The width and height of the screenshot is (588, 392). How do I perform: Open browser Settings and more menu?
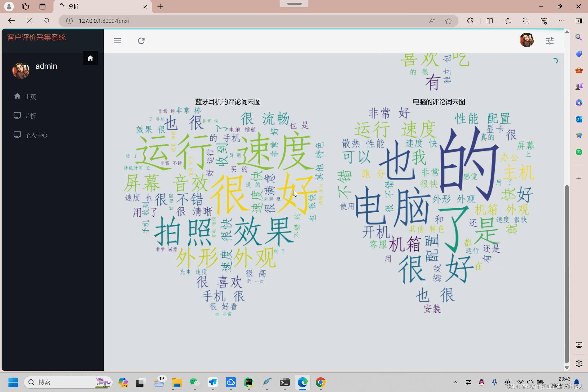562,21
